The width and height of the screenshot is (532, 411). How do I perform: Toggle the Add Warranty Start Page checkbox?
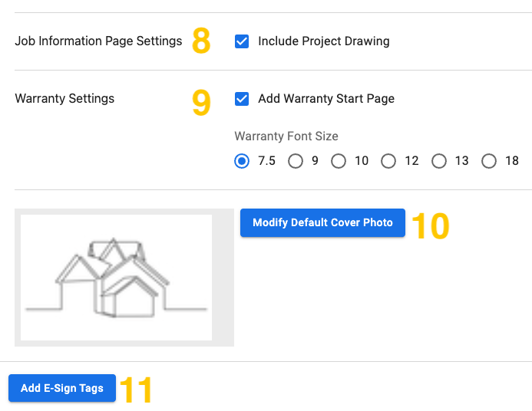coord(242,99)
